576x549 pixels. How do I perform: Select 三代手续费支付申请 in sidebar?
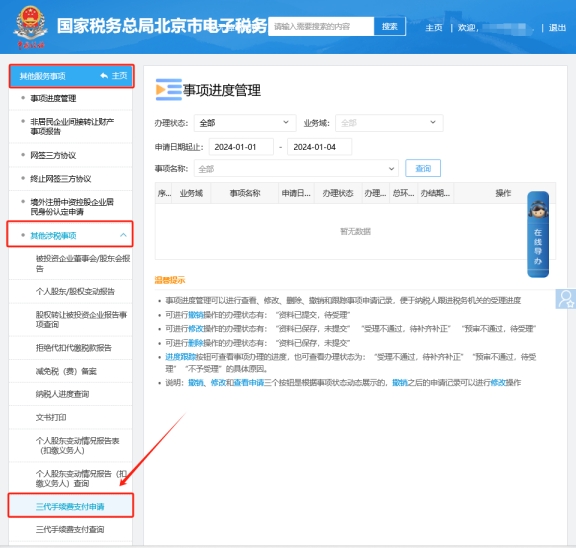[x=70, y=507]
